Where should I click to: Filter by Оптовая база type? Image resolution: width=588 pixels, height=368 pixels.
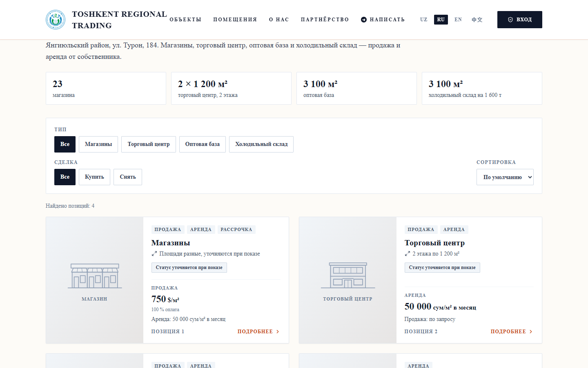click(203, 144)
